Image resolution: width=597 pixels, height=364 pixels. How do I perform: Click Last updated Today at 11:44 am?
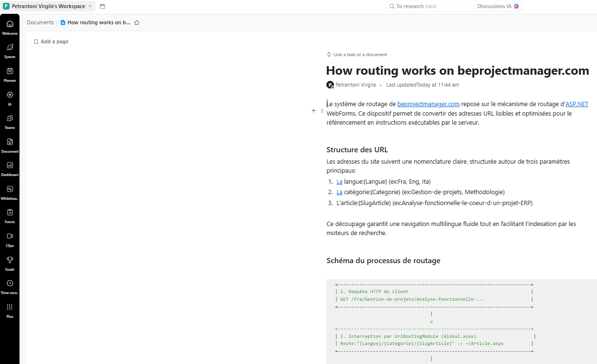tap(422, 85)
